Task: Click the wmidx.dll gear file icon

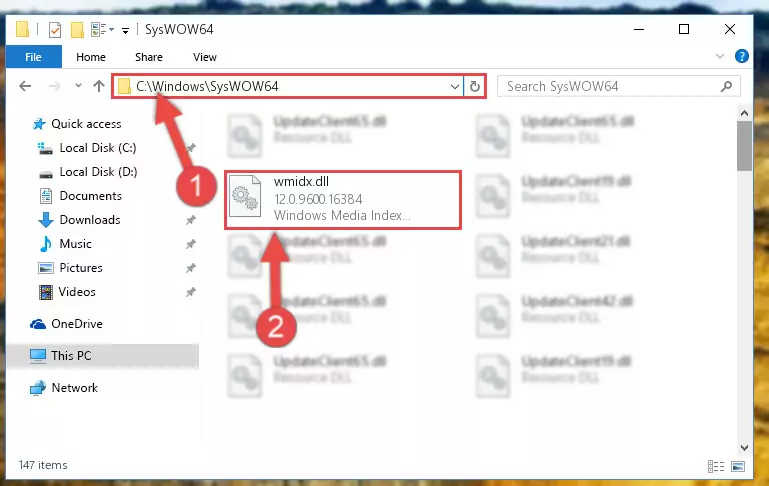Action: pos(245,196)
